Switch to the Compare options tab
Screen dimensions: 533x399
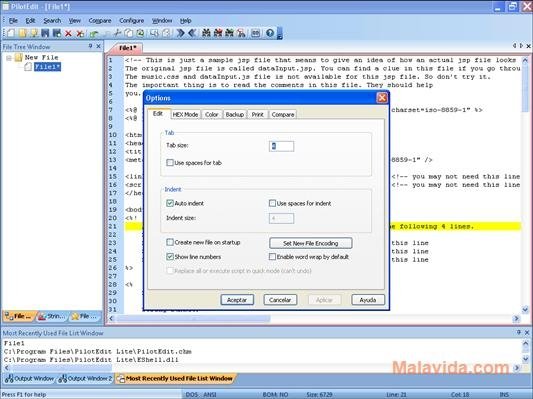282,115
